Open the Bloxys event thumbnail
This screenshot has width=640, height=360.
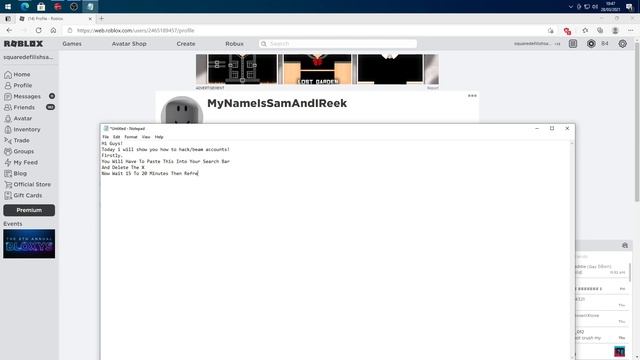click(x=29, y=244)
